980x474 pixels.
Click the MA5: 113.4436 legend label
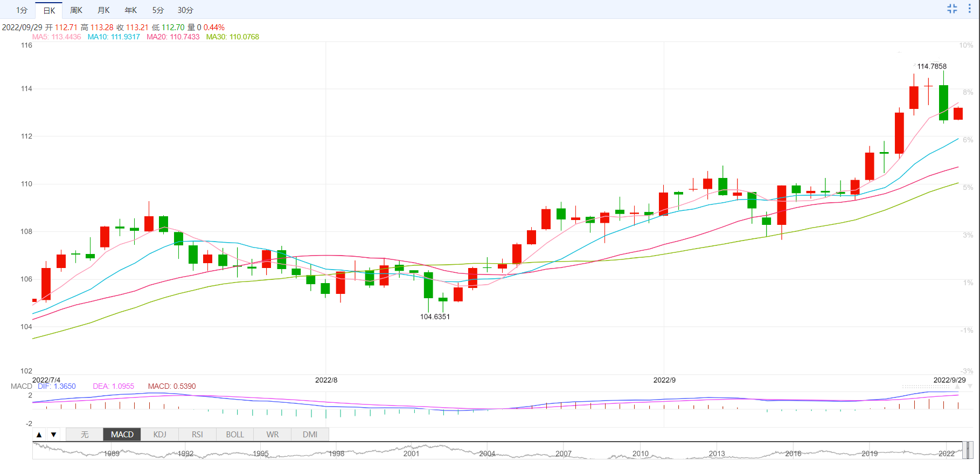point(57,37)
